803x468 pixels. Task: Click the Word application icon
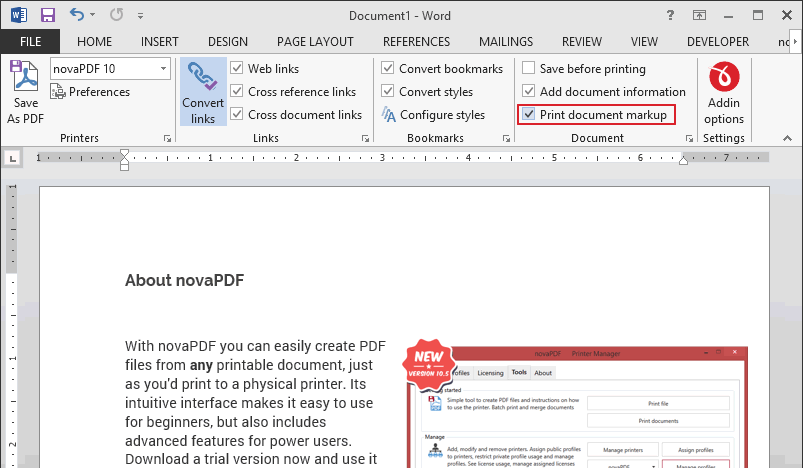coord(18,15)
